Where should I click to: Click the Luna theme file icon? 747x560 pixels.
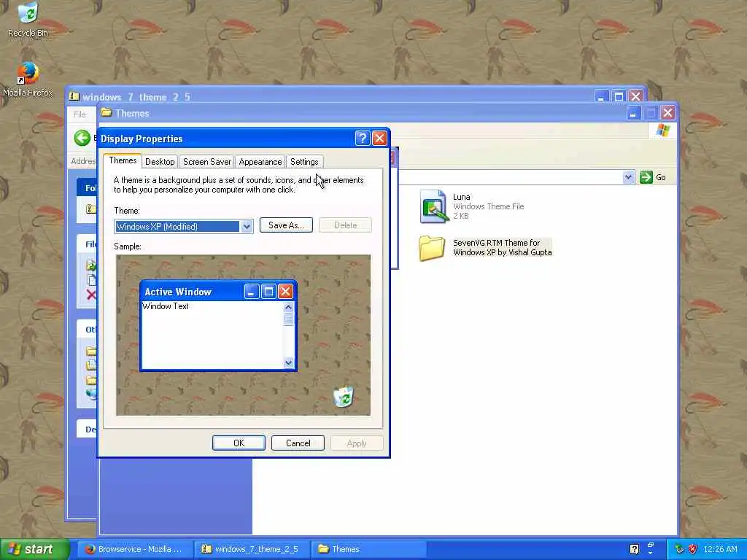(x=433, y=206)
